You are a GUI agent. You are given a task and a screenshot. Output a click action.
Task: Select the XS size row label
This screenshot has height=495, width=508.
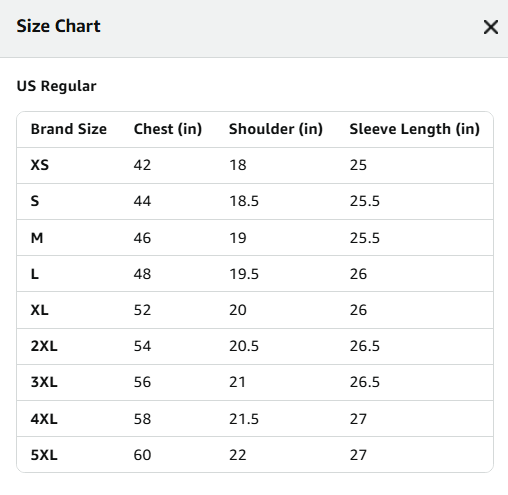click(40, 165)
